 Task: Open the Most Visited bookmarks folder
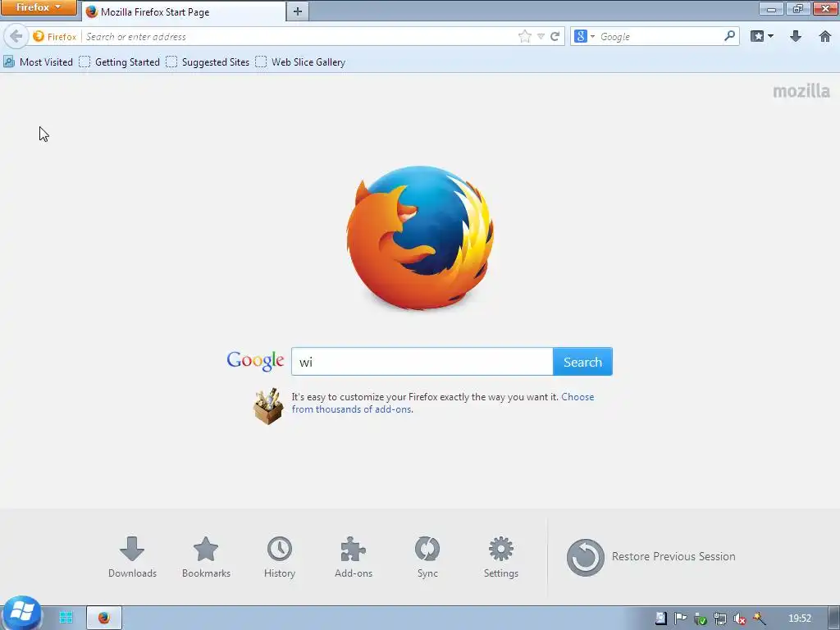coord(38,62)
